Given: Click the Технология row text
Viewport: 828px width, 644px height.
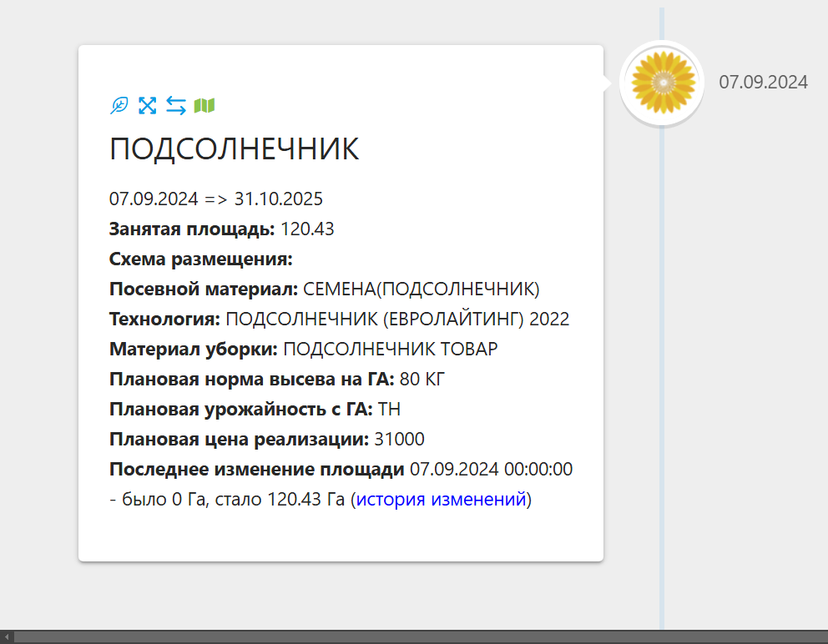Looking at the screenshot, I should [339, 319].
